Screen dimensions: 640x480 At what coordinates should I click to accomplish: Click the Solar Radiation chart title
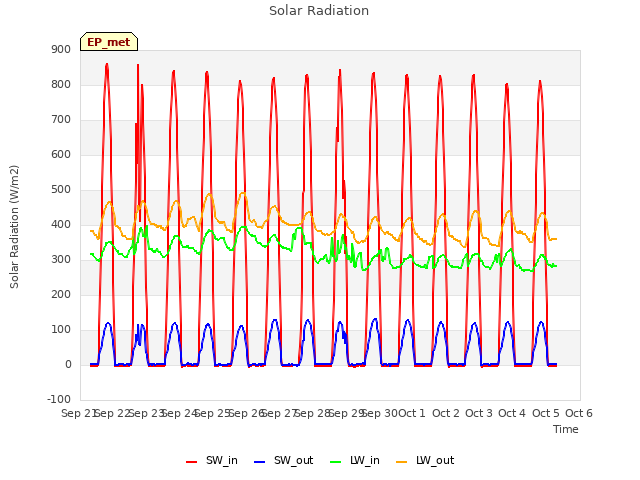[319, 11]
